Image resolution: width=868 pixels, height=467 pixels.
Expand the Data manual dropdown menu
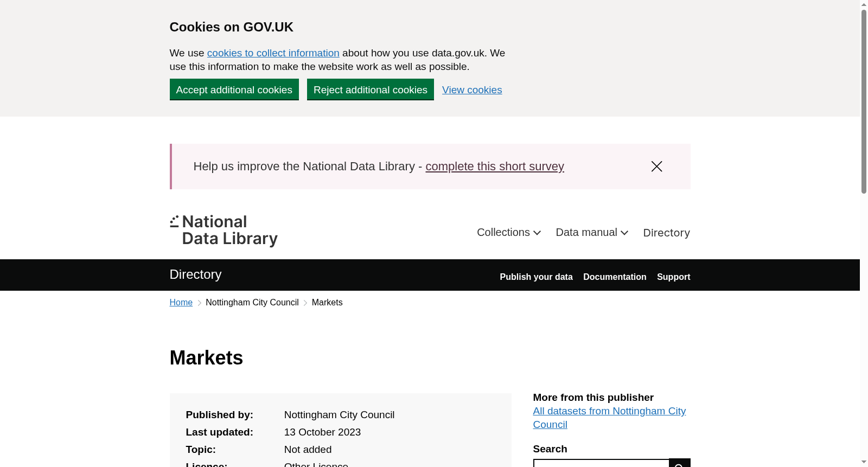(592, 233)
